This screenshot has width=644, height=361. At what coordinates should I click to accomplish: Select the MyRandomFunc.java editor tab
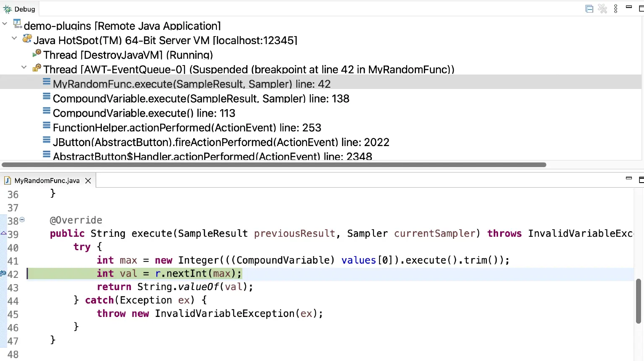47,180
